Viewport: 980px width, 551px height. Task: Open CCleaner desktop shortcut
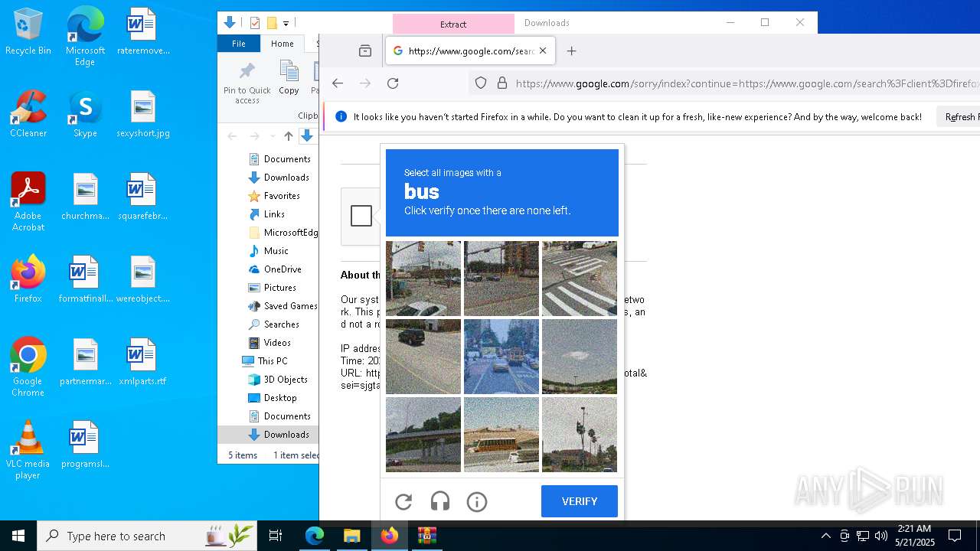[x=28, y=115]
